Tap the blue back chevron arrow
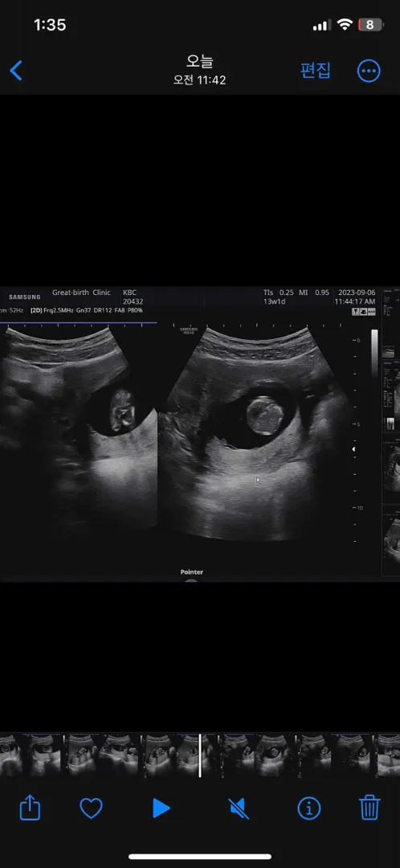The width and height of the screenshot is (400, 868). pos(16,71)
